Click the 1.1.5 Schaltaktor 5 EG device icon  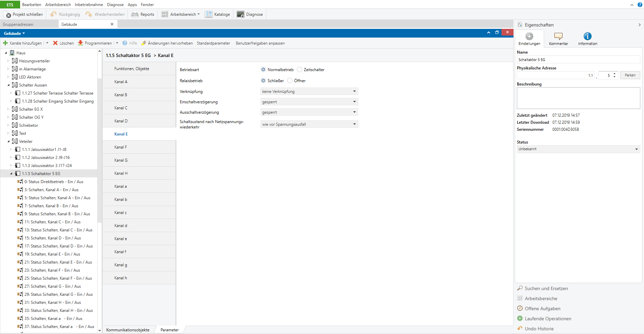pyautogui.click(x=18, y=174)
